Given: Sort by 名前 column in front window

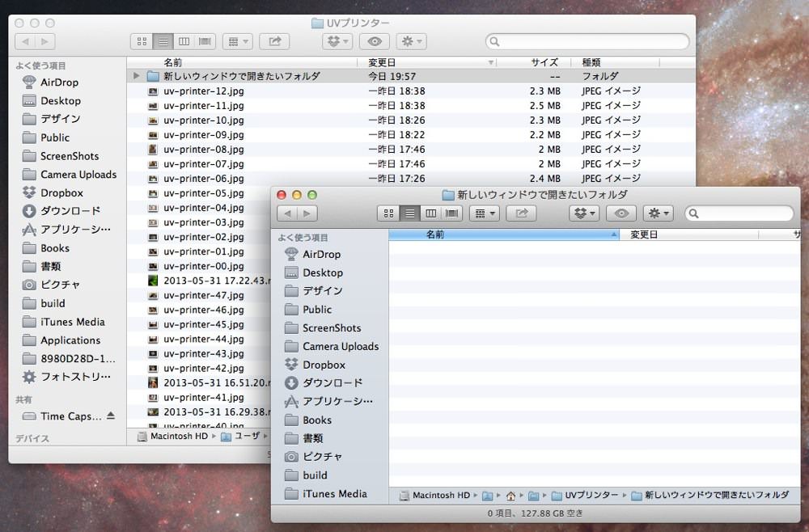Looking at the screenshot, I should (x=503, y=234).
